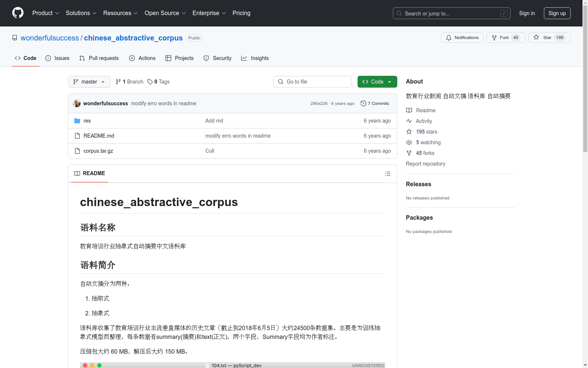Switch to the Actions tab
588x368 pixels.
[x=142, y=58]
